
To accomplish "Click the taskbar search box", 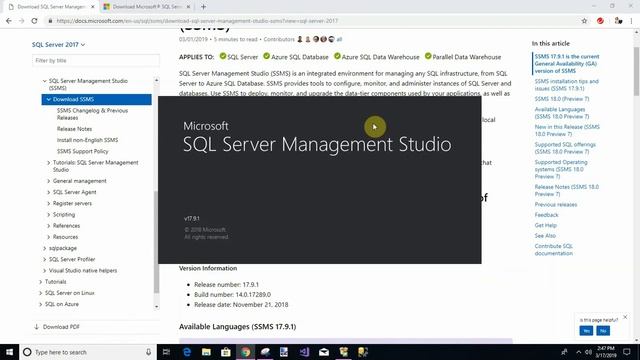I will 88,352.
